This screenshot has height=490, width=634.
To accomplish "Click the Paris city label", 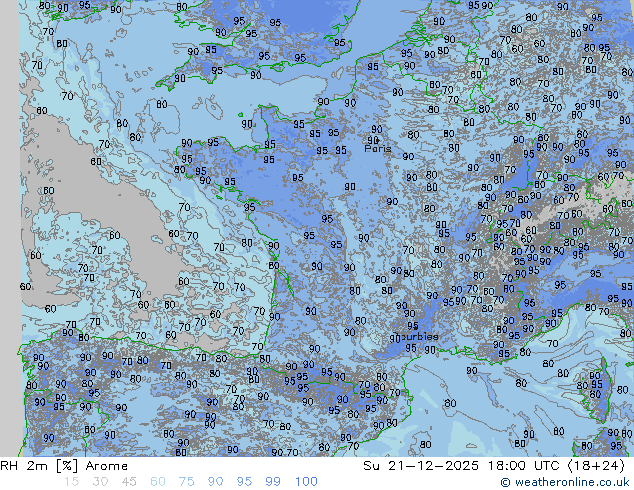I will (378, 148).
